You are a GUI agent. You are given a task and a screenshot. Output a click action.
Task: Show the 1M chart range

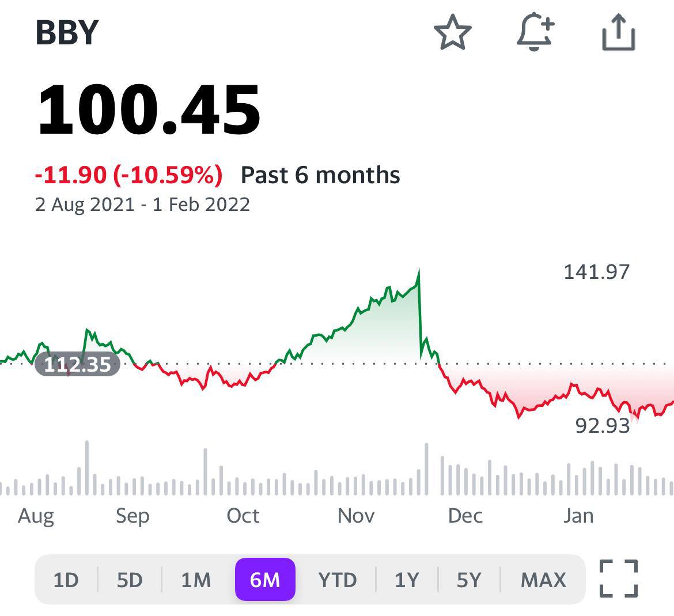[196, 580]
